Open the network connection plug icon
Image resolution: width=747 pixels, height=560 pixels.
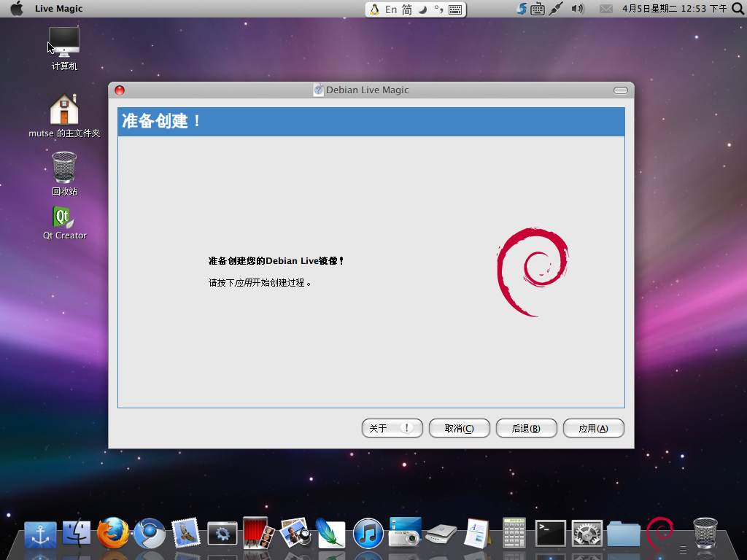pyautogui.click(x=556, y=9)
